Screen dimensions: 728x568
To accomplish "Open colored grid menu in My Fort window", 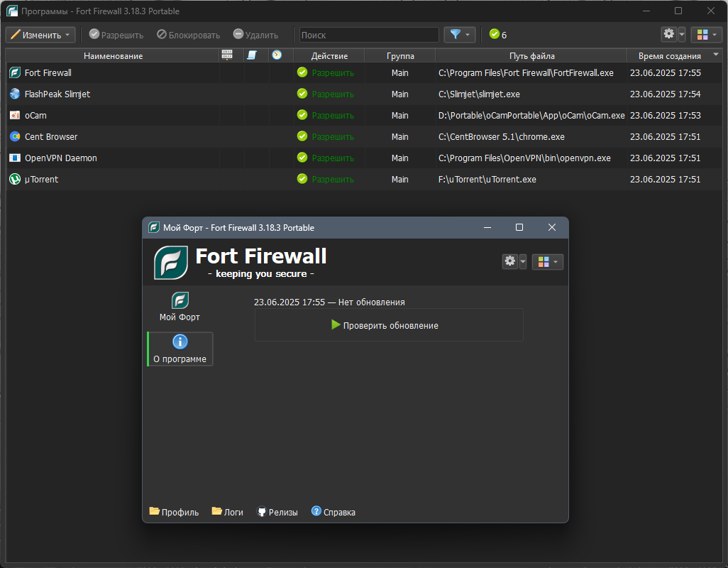I will [x=547, y=262].
